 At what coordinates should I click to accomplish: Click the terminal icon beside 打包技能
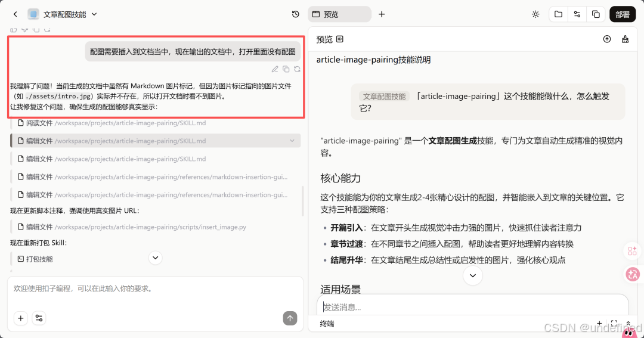point(20,259)
